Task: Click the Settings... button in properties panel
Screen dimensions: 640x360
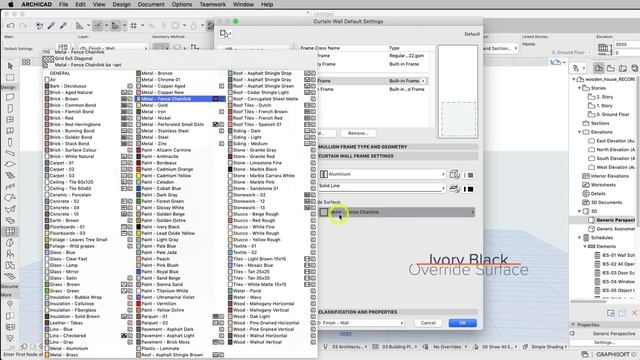Action: tap(604, 342)
